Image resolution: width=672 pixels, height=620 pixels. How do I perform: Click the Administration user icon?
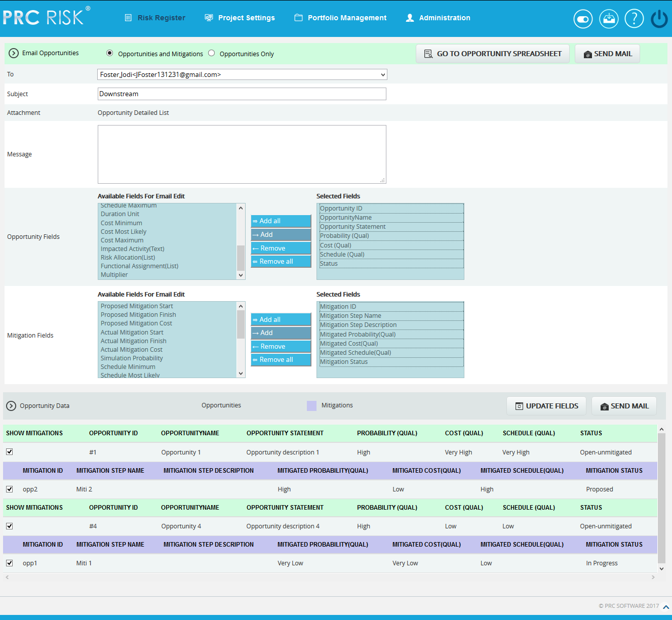point(410,18)
